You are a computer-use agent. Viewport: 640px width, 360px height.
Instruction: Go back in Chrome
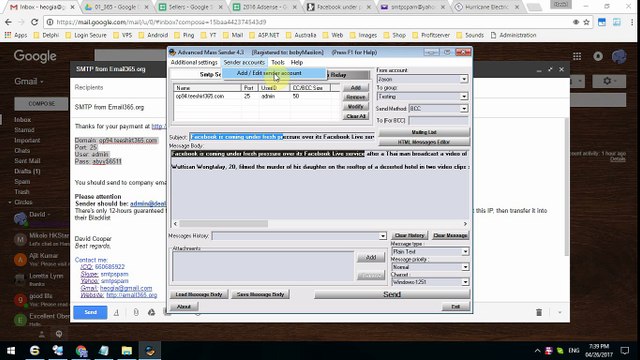click(x=9, y=22)
